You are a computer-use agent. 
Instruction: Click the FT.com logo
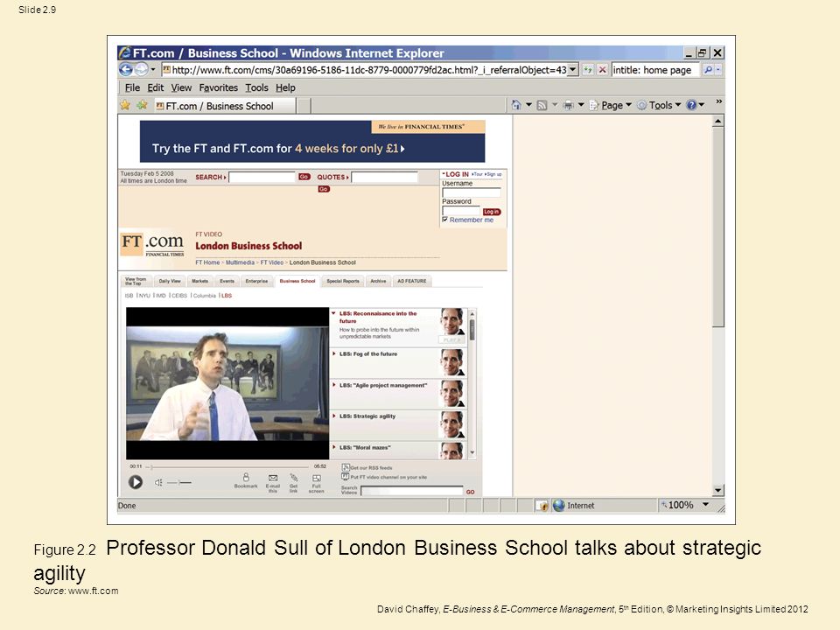tap(152, 244)
